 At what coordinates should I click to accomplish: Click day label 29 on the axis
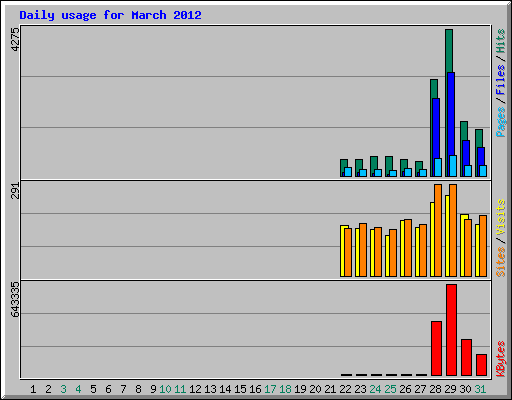coord(450,389)
